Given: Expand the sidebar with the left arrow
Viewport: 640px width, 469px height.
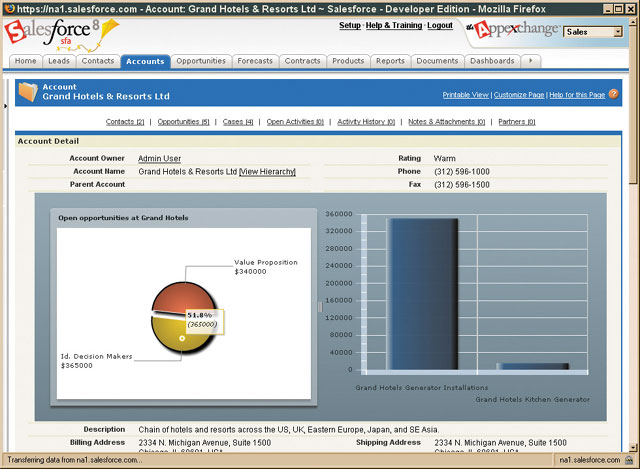Looking at the screenshot, I should (x=5, y=106).
